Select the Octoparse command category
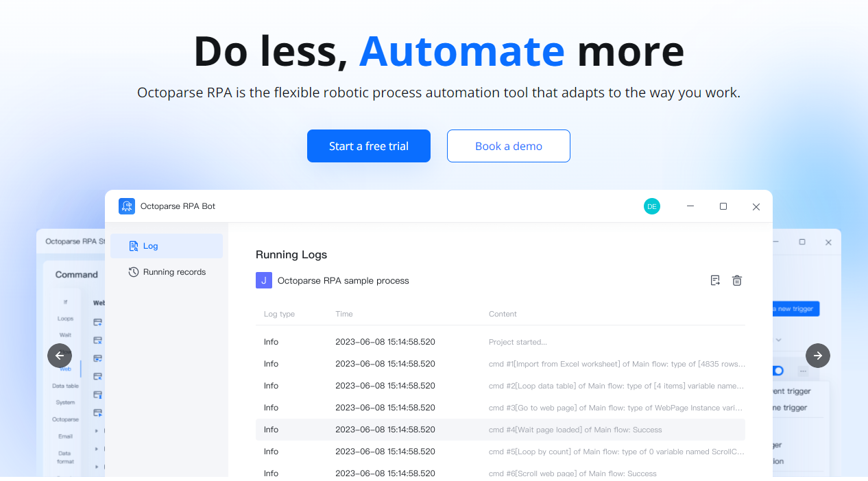868x481 pixels. tap(65, 419)
